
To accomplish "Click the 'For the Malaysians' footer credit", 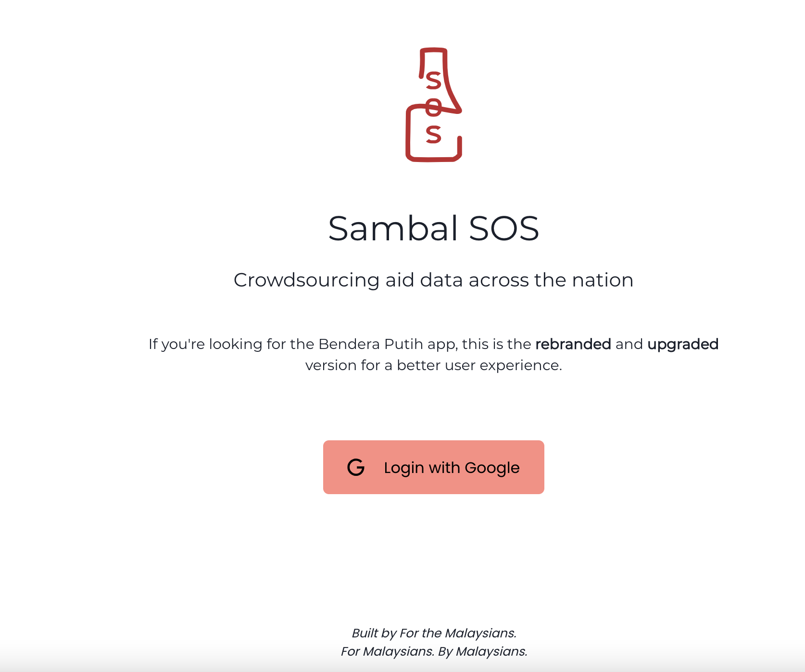I will coord(458,633).
